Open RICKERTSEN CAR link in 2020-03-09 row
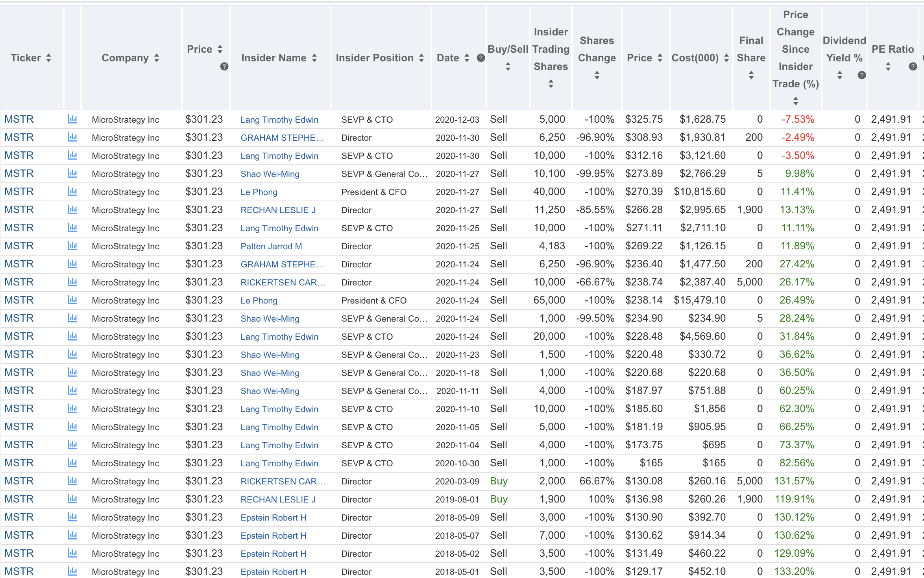924x578 pixels. (283, 481)
